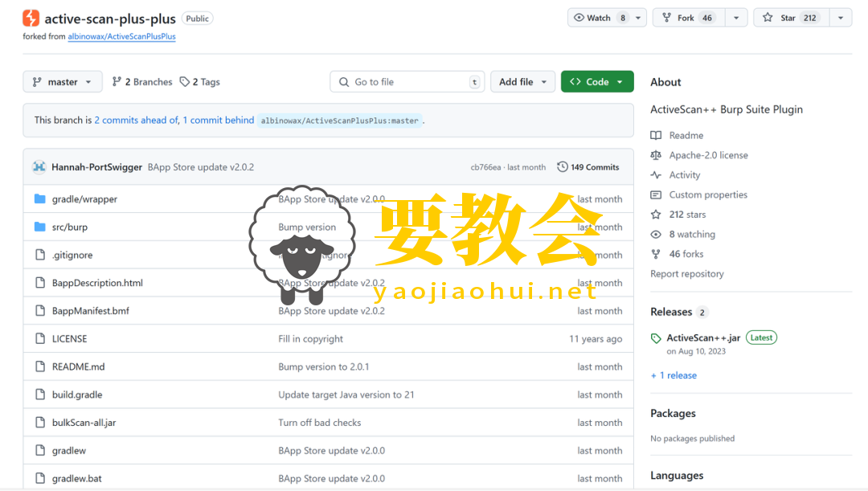
Task: Click the cb766ea commit hash
Action: coord(485,167)
